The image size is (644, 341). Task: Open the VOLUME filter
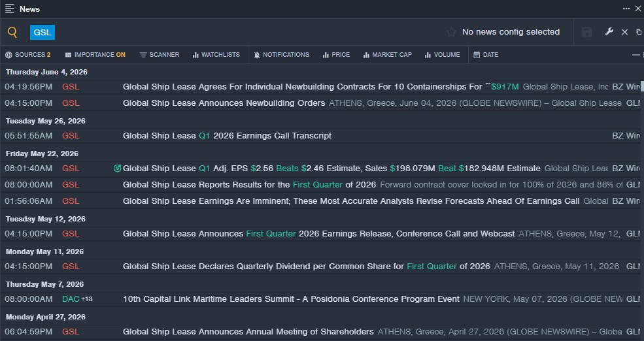pyautogui.click(x=443, y=55)
